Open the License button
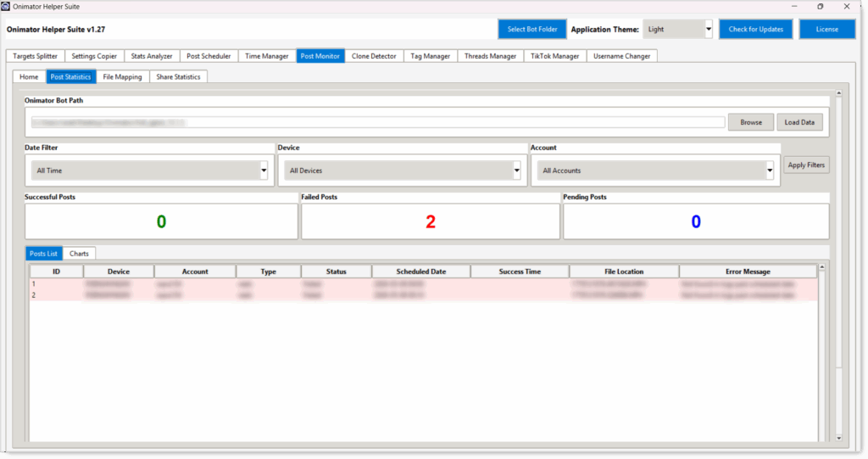Viewport: 868px width, 459px height. pos(827,30)
